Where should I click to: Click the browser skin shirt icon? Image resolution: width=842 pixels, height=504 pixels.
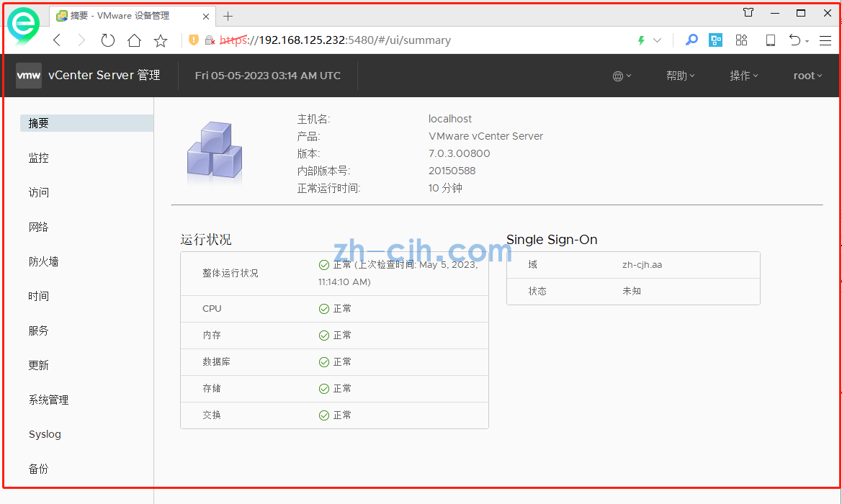point(748,12)
